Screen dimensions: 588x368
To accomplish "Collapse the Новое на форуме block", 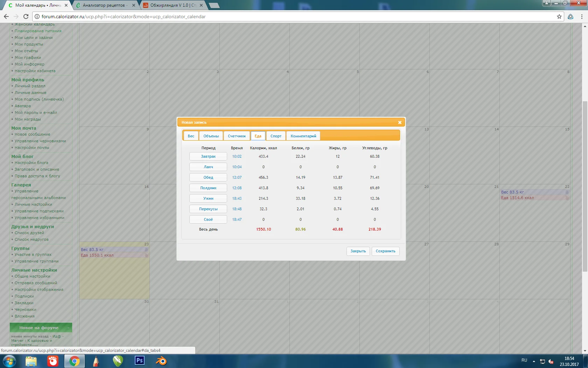I will pos(68,328).
